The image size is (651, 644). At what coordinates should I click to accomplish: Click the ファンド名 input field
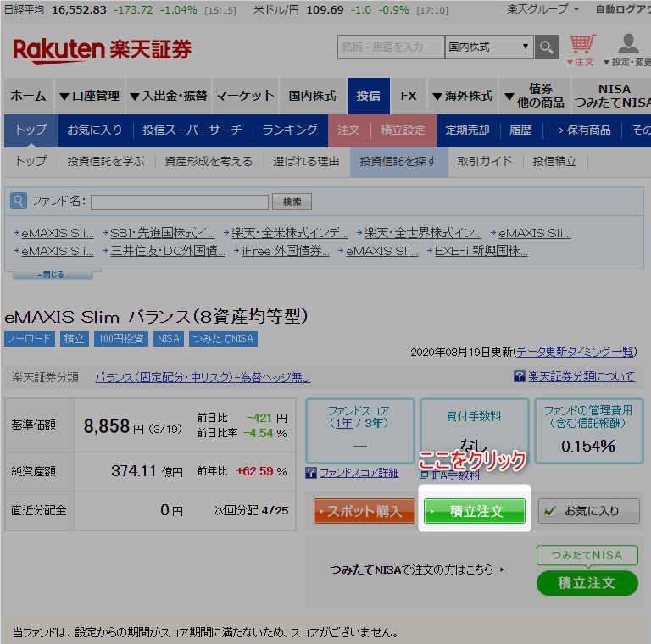pos(180,202)
